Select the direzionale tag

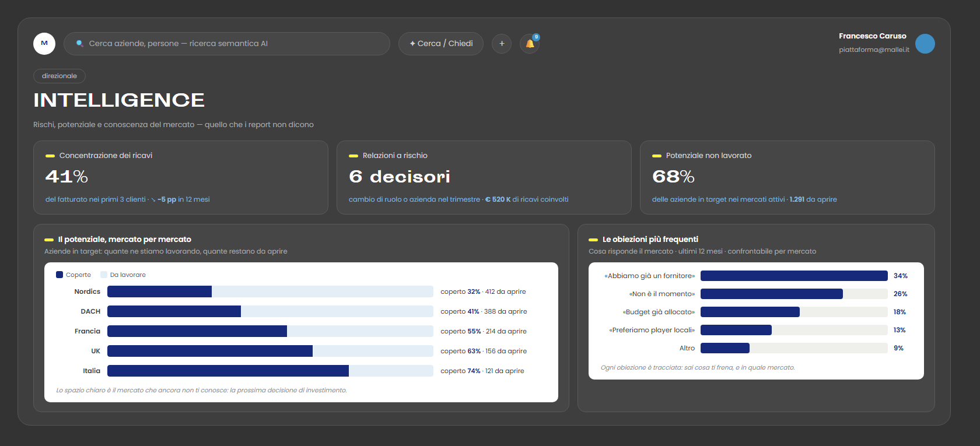tap(60, 76)
